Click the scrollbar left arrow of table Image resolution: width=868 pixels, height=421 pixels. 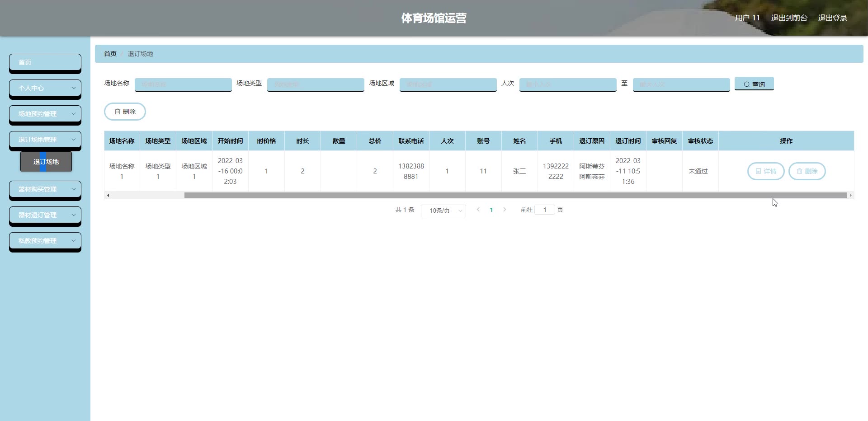pyautogui.click(x=108, y=195)
